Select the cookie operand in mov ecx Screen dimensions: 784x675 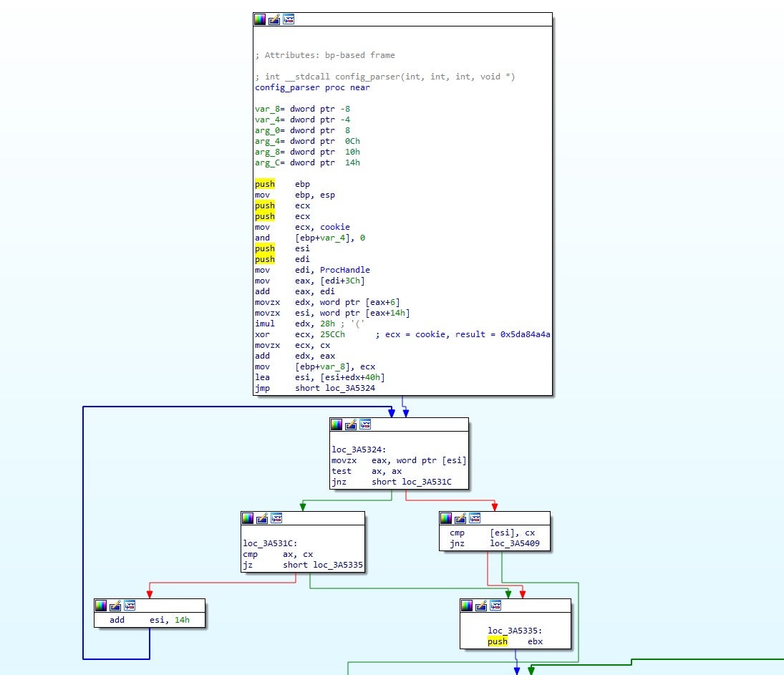335,227
